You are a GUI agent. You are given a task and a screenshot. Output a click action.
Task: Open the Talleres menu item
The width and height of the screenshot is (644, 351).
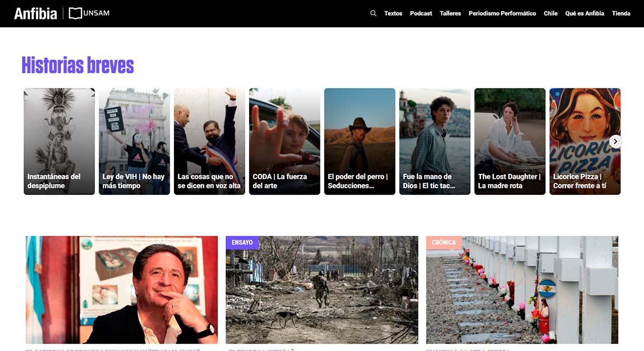[x=450, y=13]
